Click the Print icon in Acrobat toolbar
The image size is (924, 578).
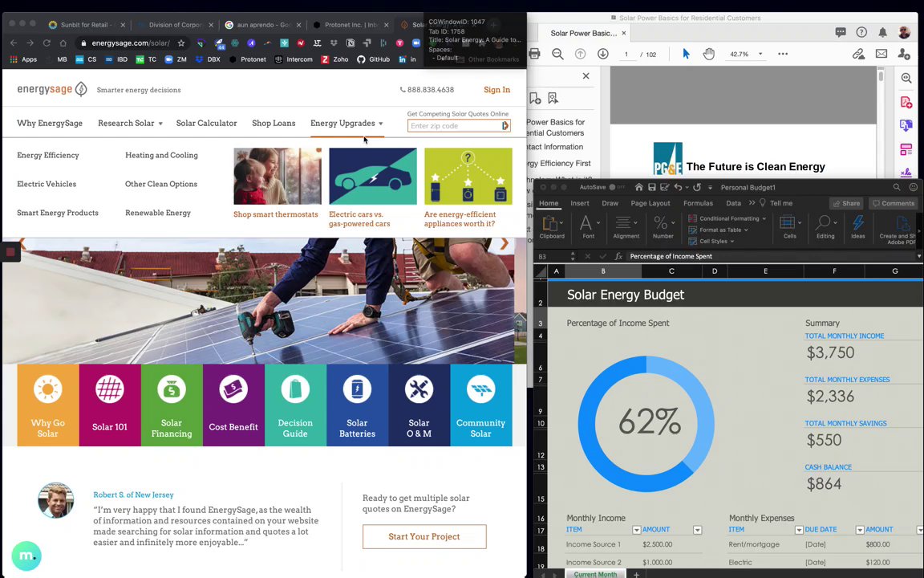click(534, 54)
